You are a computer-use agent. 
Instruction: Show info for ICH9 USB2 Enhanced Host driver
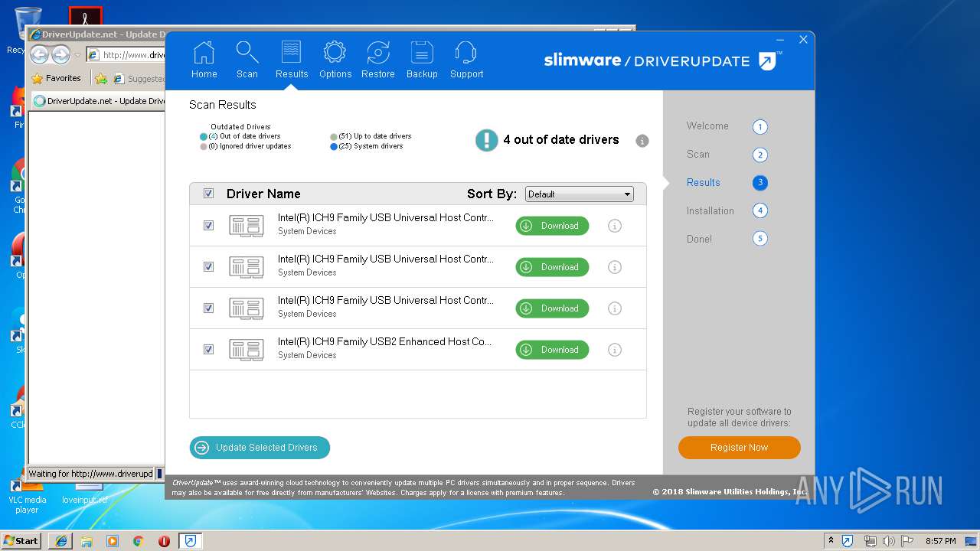tap(615, 350)
